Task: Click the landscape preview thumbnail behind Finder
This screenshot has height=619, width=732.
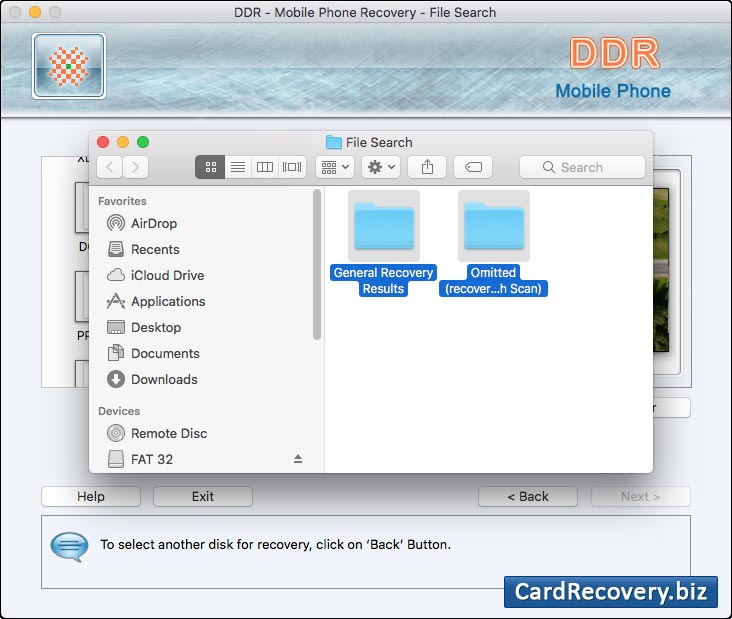Action: point(661,270)
